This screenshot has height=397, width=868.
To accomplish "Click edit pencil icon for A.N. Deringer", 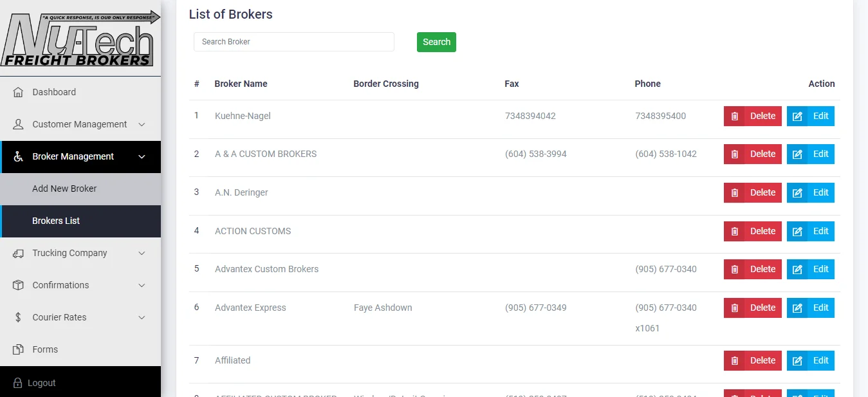I will coord(797,192).
